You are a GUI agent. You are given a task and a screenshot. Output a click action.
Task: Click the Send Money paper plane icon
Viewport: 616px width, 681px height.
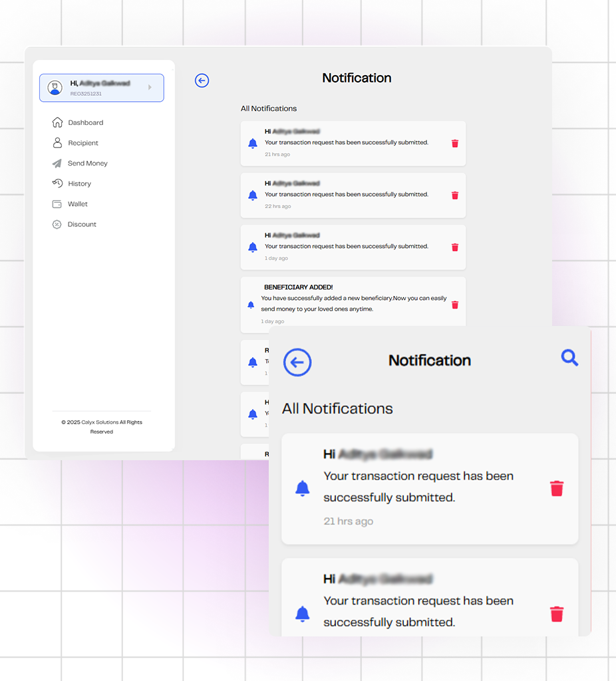tap(57, 164)
